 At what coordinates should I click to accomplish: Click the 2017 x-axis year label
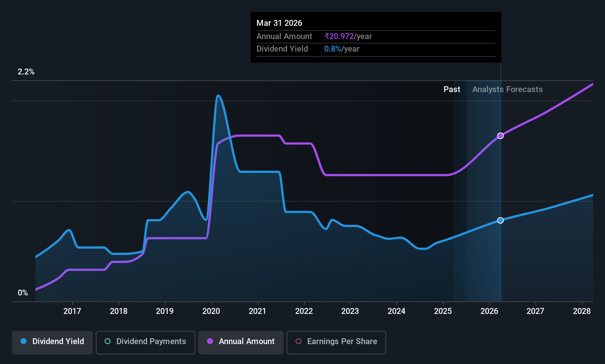point(72,311)
